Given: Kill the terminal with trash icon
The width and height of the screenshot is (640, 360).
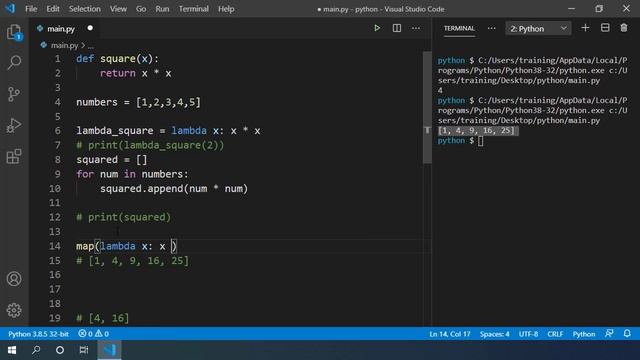Looking at the screenshot, I should (x=624, y=28).
